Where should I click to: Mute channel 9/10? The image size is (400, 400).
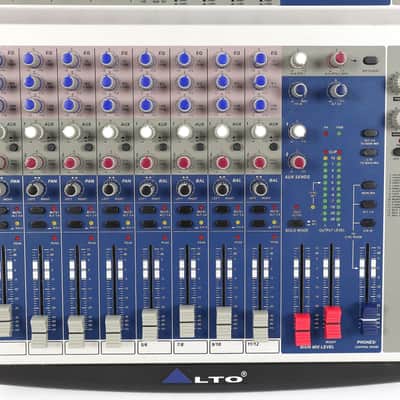[x=222, y=210]
